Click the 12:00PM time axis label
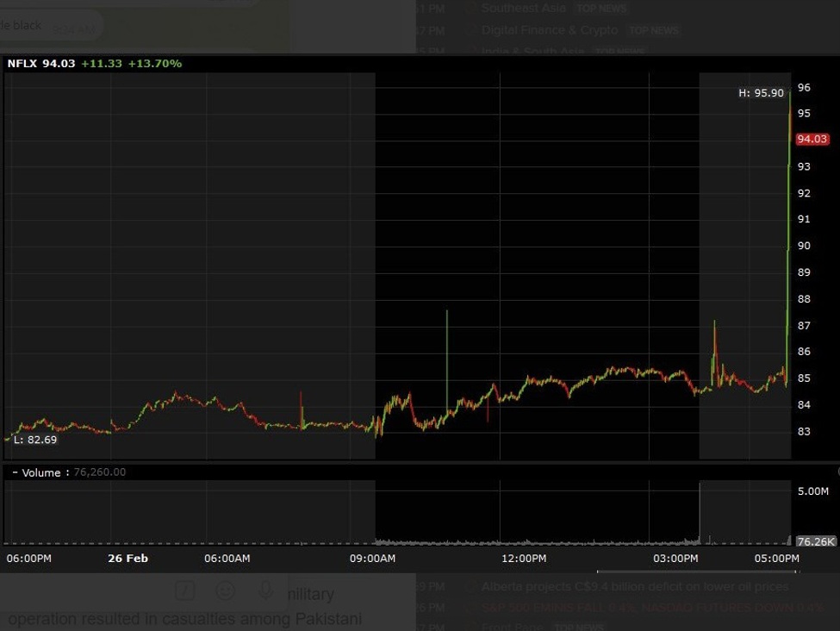Image resolution: width=840 pixels, height=631 pixels. tap(523, 559)
